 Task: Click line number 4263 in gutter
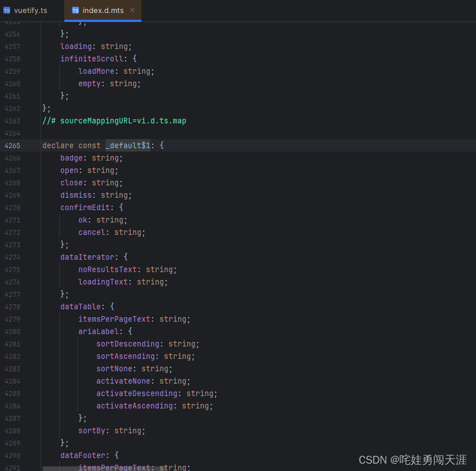click(12, 121)
